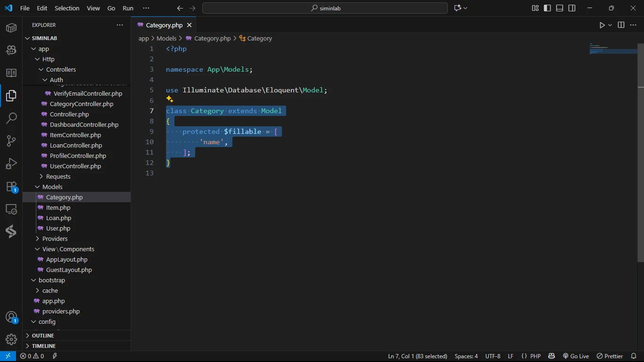Open the Selection menu
The image size is (644, 362).
[x=67, y=8]
